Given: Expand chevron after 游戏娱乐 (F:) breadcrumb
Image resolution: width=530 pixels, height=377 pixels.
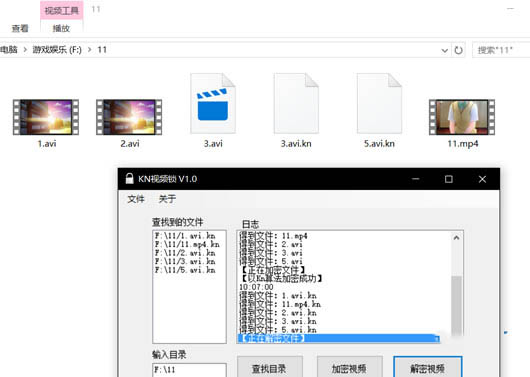Looking at the screenshot, I should 90,50.
